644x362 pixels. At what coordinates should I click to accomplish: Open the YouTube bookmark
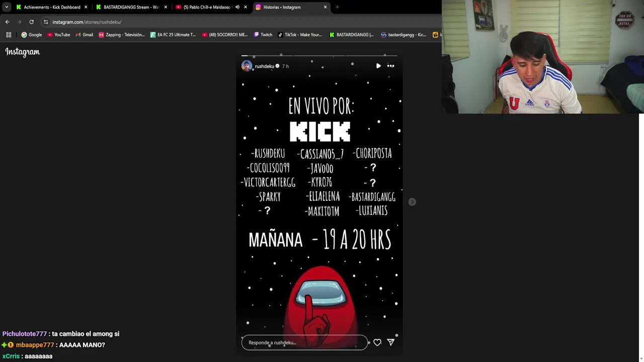click(x=58, y=35)
